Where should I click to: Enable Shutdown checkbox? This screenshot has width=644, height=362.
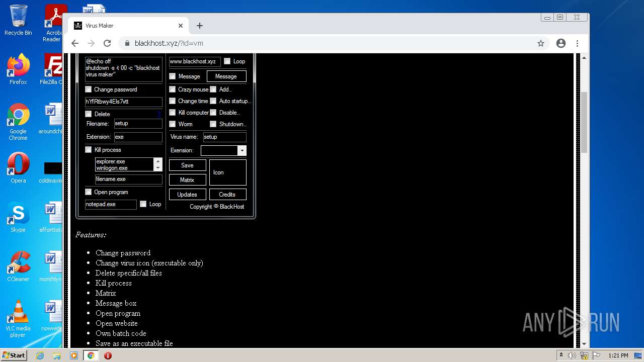point(213,124)
